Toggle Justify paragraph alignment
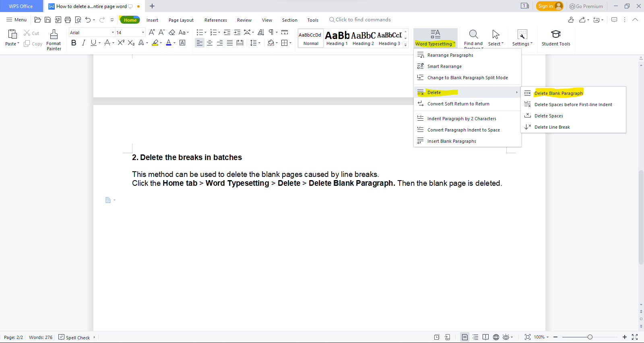The image size is (644, 343). pyautogui.click(x=229, y=43)
